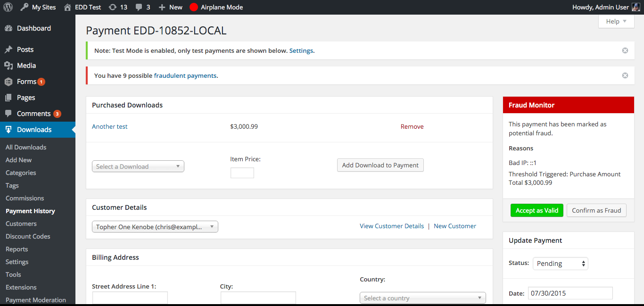The width and height of the screenshot is (644, 306).
Task: Dismiss the fraudulent payments notice
Action: click(x=625, y=75)
